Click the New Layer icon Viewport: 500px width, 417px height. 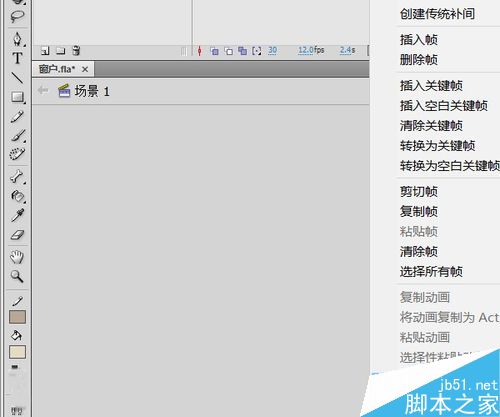click(45, 51)
